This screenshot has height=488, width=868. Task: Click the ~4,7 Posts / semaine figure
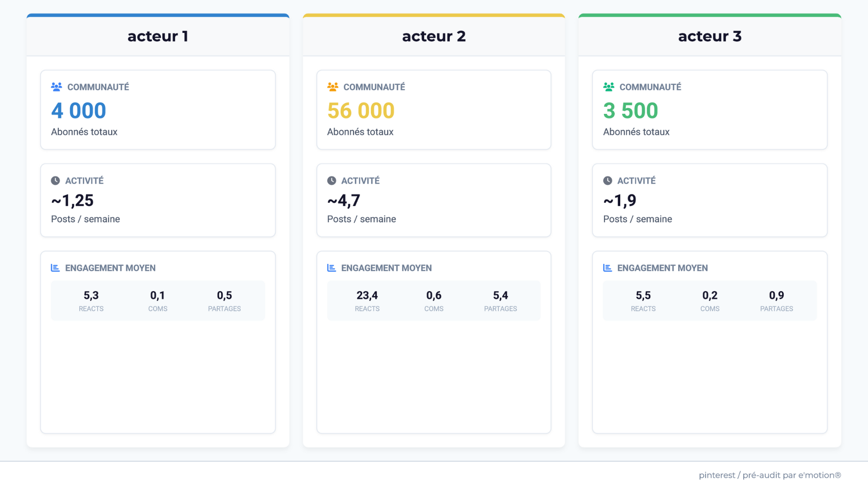[x=344, y=201]
